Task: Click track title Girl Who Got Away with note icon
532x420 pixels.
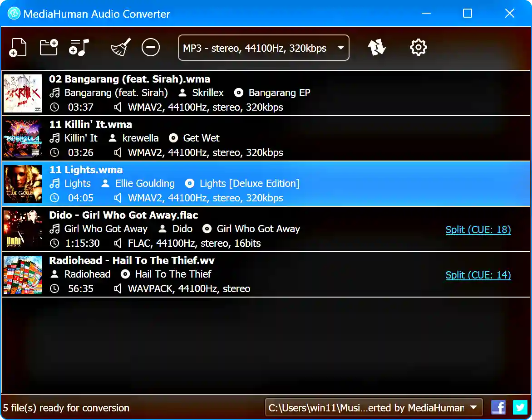Action: [x=106, y=229]
